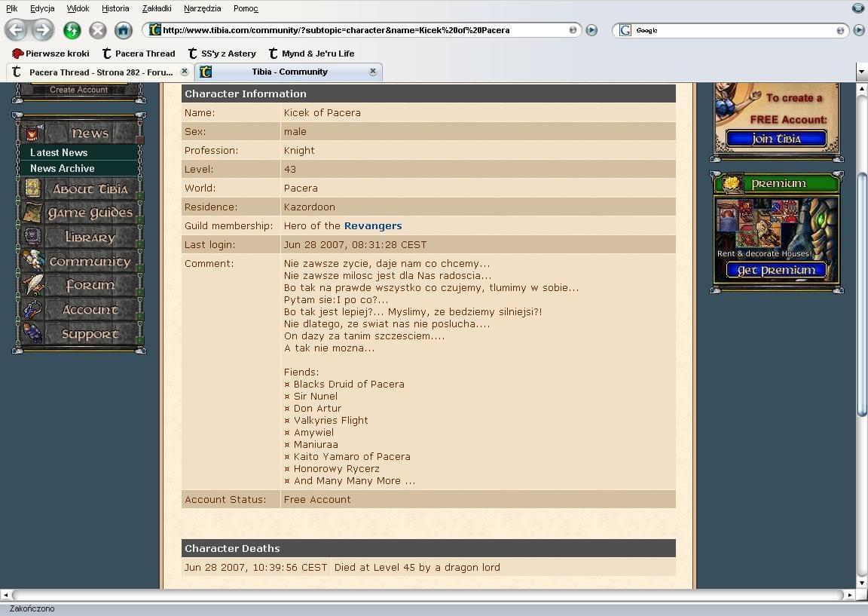The width and height of the screenshot is (868, 616).
Task: Open the Plik menu
Action: pyautogui.click(x=11, y=8)
